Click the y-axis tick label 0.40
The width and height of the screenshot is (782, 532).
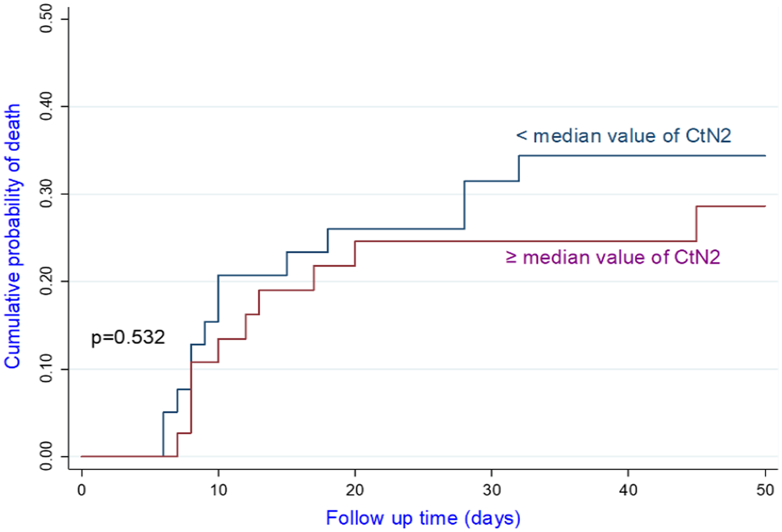pos(47,106)
